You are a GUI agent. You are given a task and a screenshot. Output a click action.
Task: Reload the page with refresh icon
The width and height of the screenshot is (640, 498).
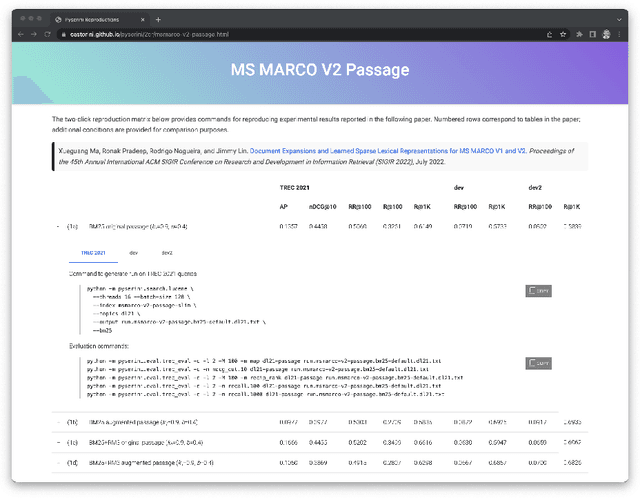click(x=47, y=34)
